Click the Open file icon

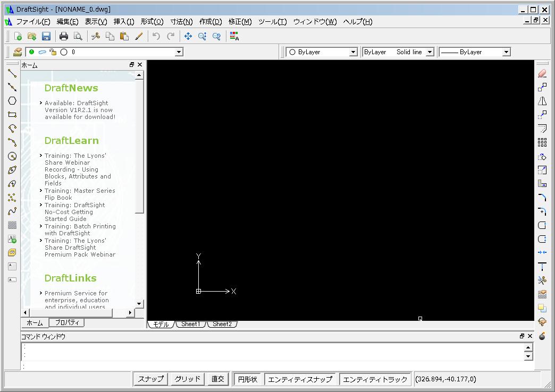(32, 36)
